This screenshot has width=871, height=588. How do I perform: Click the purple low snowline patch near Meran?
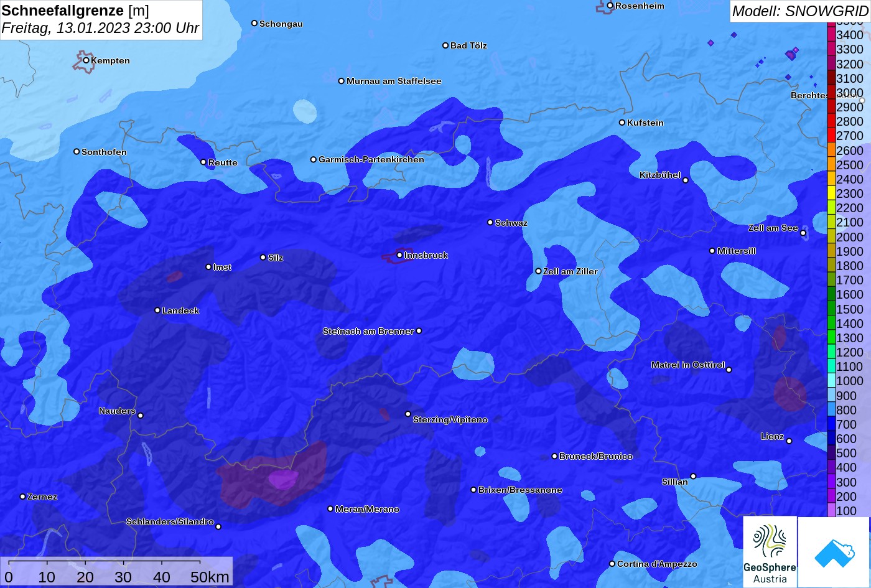283,479
